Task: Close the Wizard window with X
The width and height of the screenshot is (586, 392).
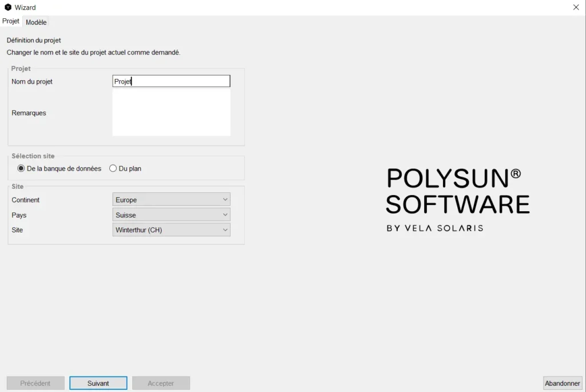Action: point(576,7)
